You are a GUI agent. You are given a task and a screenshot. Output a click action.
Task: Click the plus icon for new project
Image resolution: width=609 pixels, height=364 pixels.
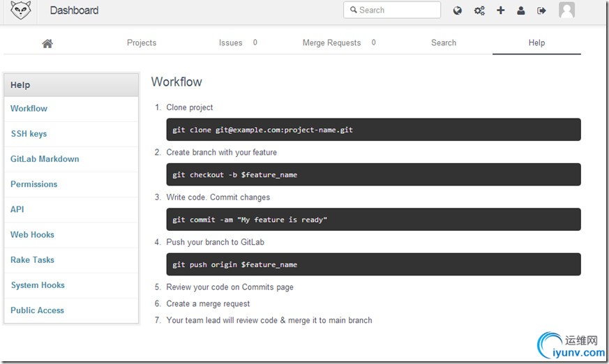(x=500, y=10)
